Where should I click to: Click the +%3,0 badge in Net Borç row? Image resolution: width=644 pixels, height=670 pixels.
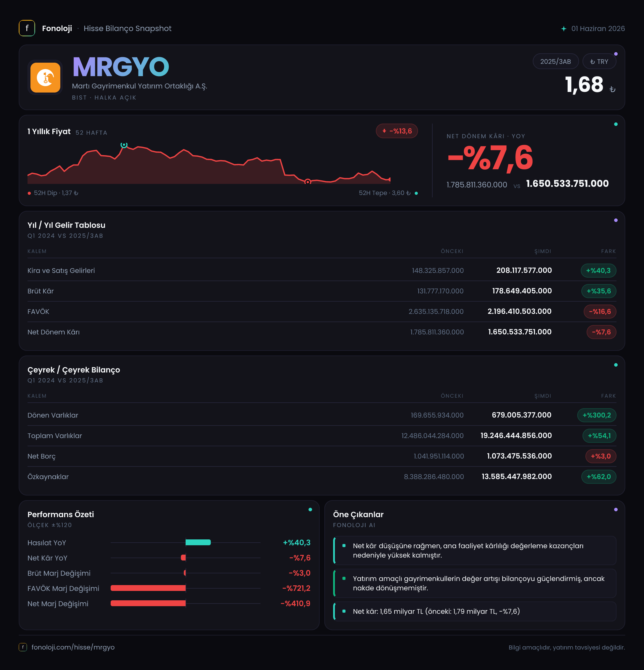tap(601, 456)
